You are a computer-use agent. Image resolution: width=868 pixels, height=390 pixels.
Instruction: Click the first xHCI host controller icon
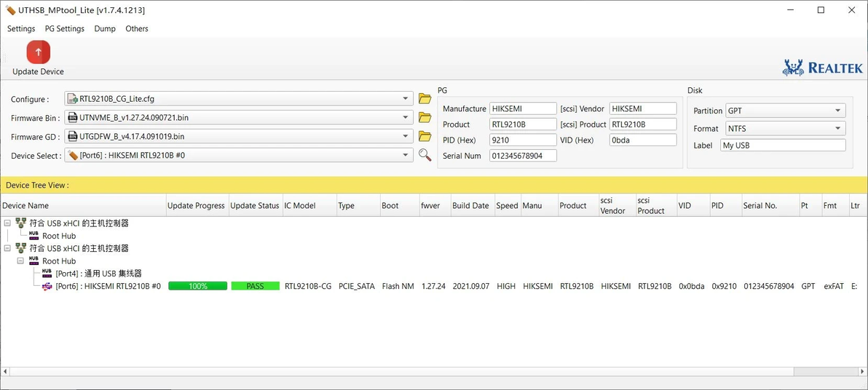21,223
